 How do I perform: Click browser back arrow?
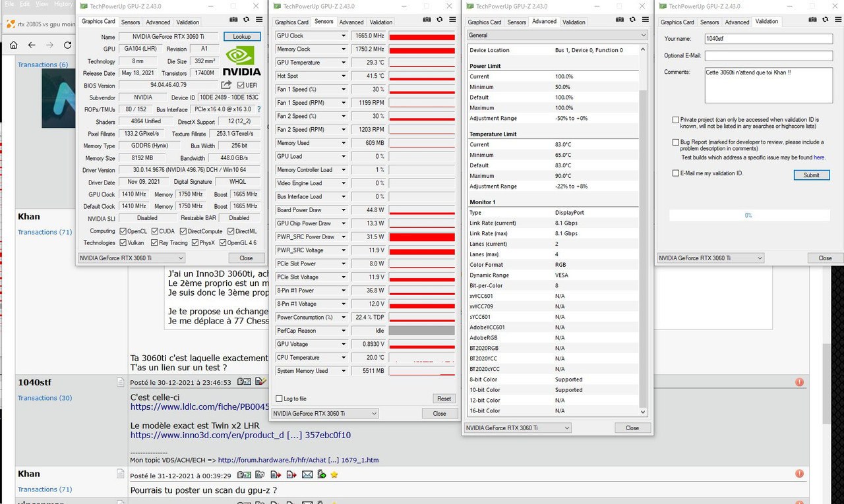point(32,45)
